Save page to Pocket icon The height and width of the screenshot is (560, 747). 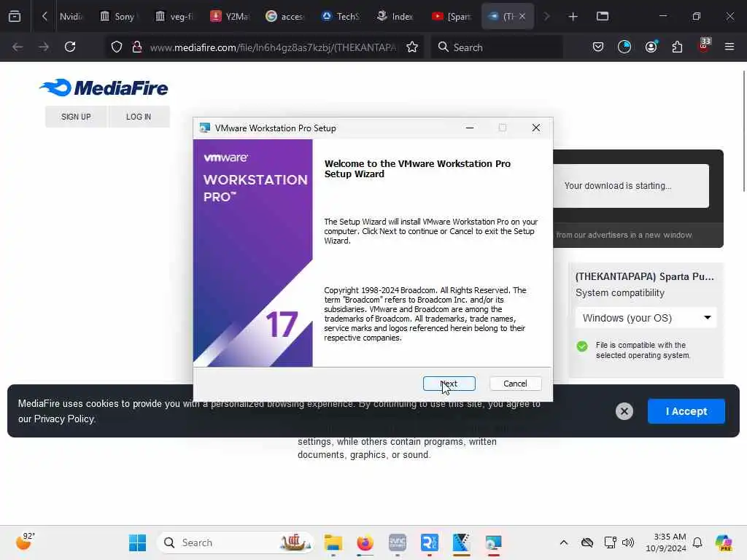click(598, 47)
